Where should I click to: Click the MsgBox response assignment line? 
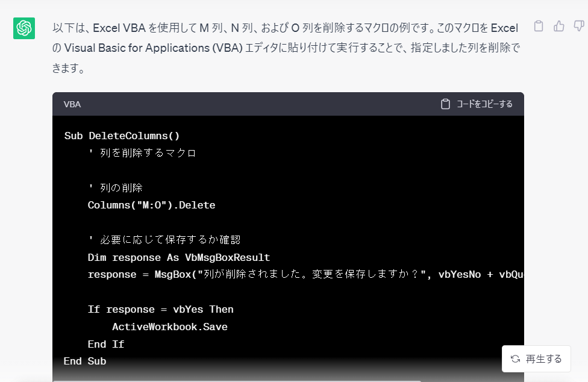305,274
